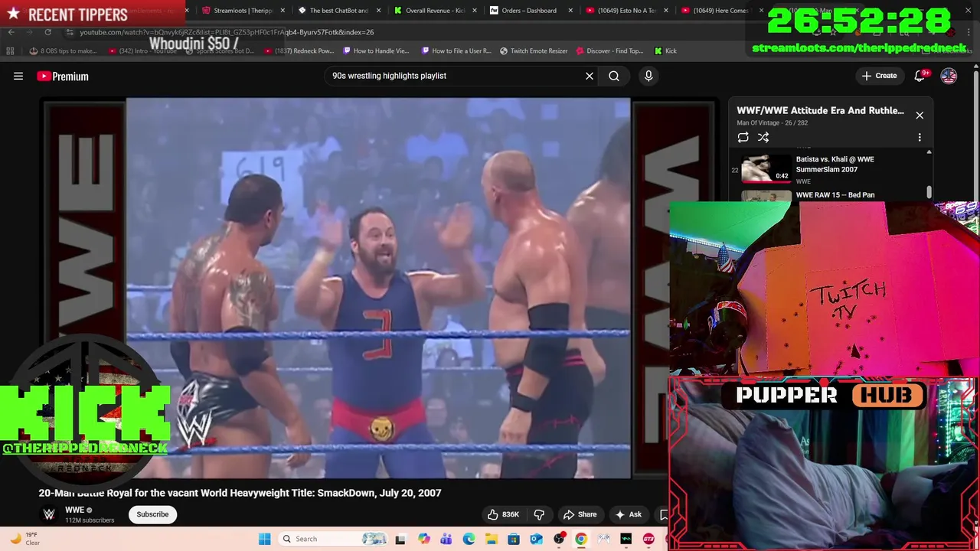Image resolution: width=980 pixels, height=551 pixels.
Task: Switch to Chrome in the taskbar
Action: 581,539
